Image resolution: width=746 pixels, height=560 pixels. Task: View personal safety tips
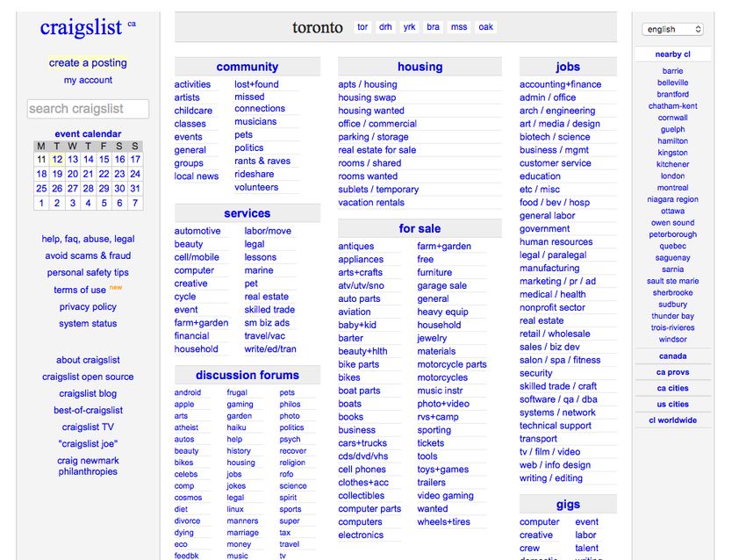point(88,273)
